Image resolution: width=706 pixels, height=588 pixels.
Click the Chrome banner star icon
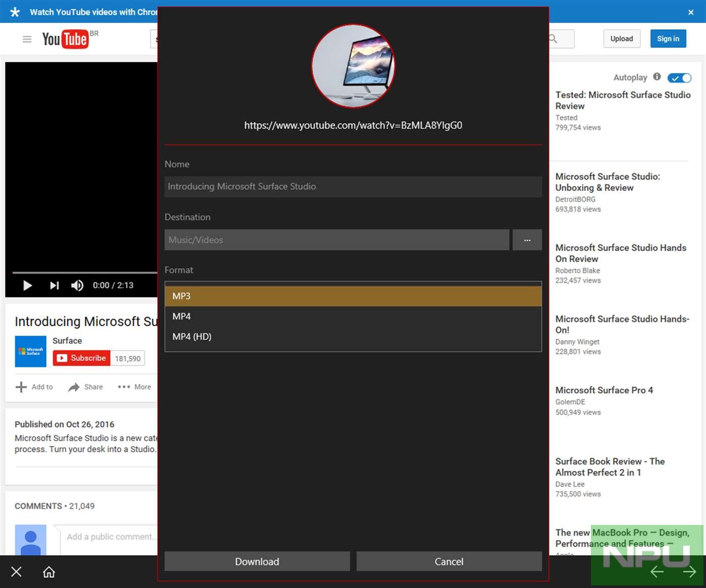pyautogui.click(x=15, y=12)
